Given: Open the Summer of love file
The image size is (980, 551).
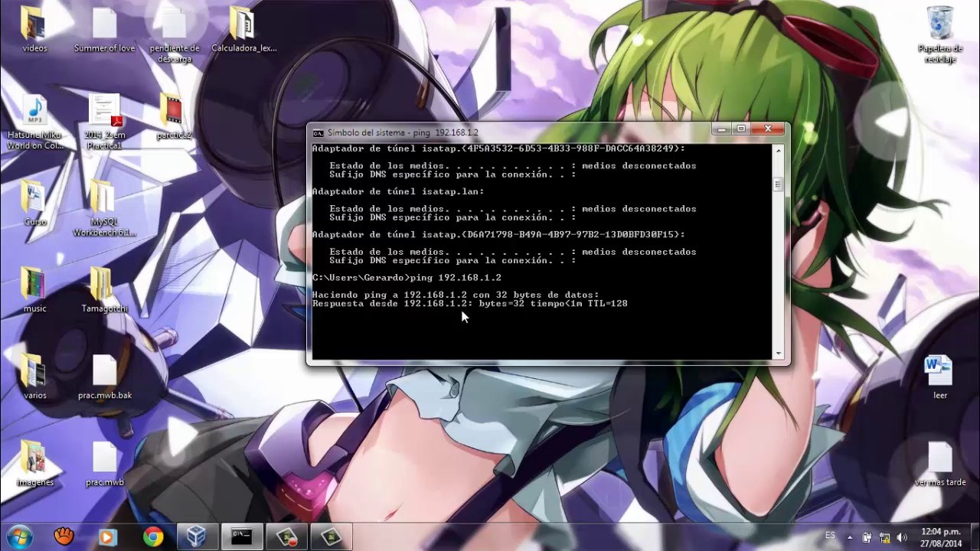Looking at the screenshot, I should tap(104, 30).
